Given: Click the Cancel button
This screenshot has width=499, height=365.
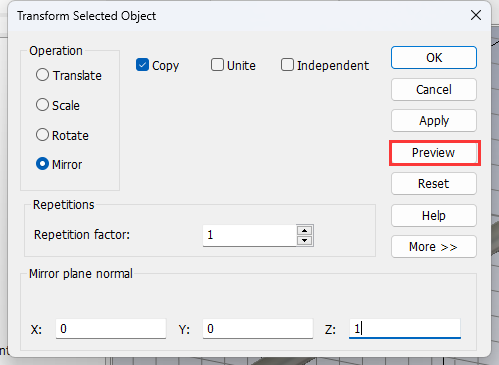Looking at the screenshot, I should tap(434, 90).
